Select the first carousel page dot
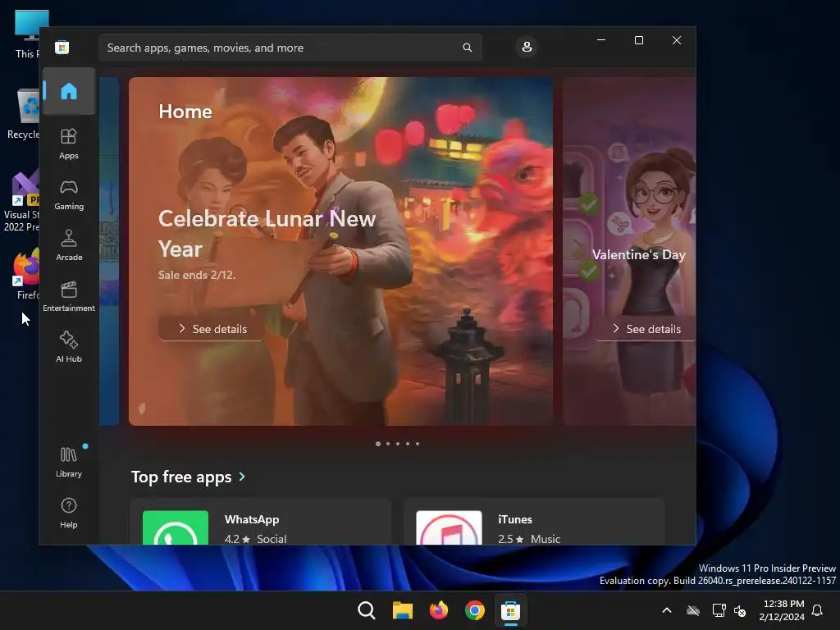 pos(378,444)
